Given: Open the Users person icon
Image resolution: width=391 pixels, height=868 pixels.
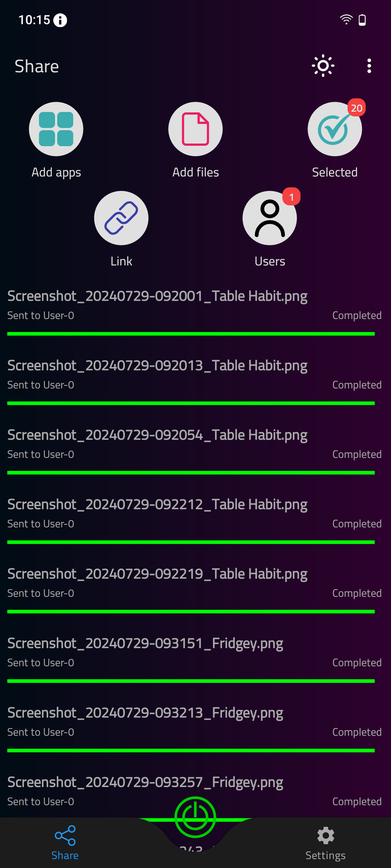Looking at the screenshot, I should [x=270, y=218].
